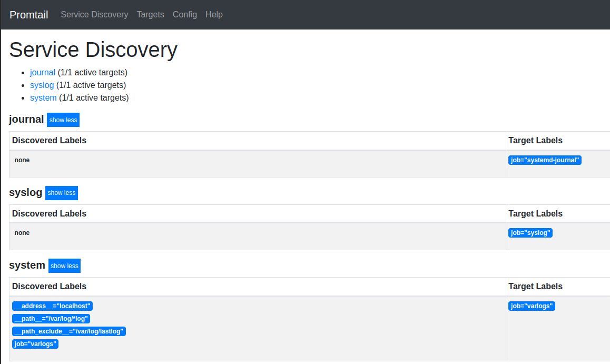
Task: Click job="varlogs" badge under Discovered Labels
Action: click(x=35, y=344)
